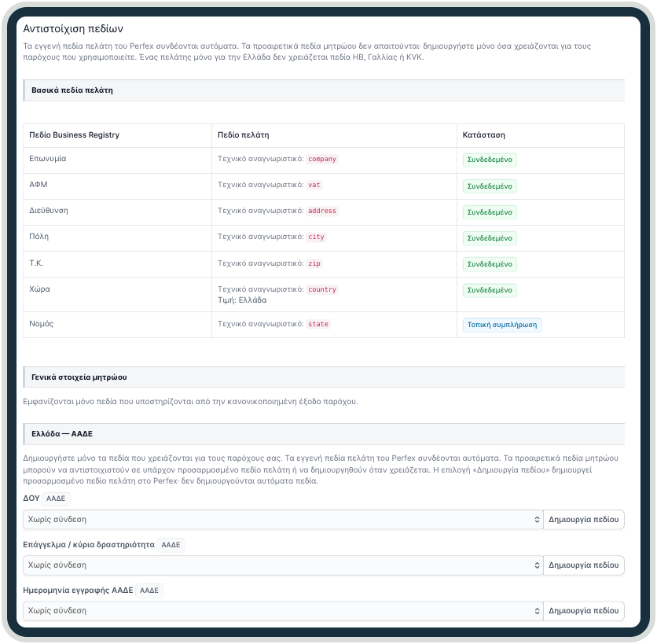
Task: Click the ΑΑΔΕ tag next to ΔΟΥ
Action: [56, 499]
